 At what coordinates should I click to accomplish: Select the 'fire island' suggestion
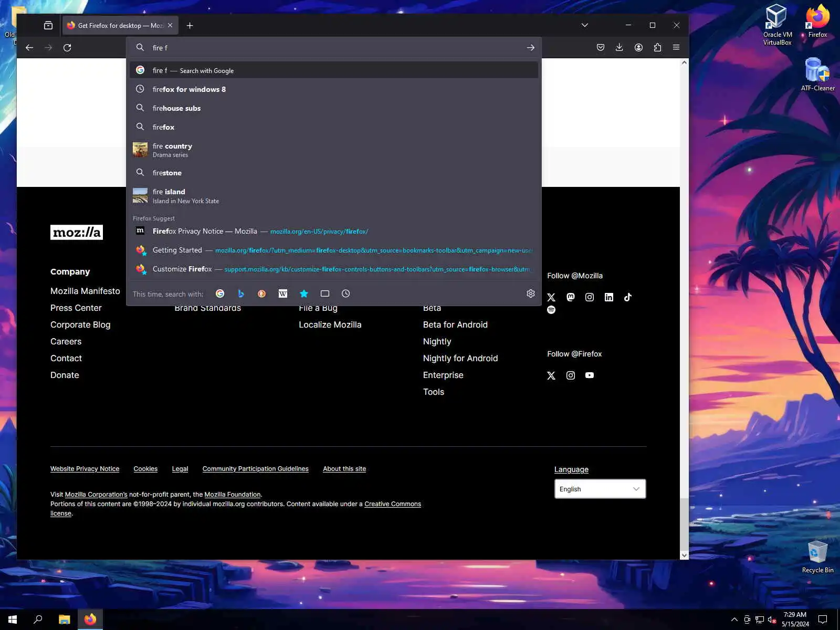click(x=334, y=196)
